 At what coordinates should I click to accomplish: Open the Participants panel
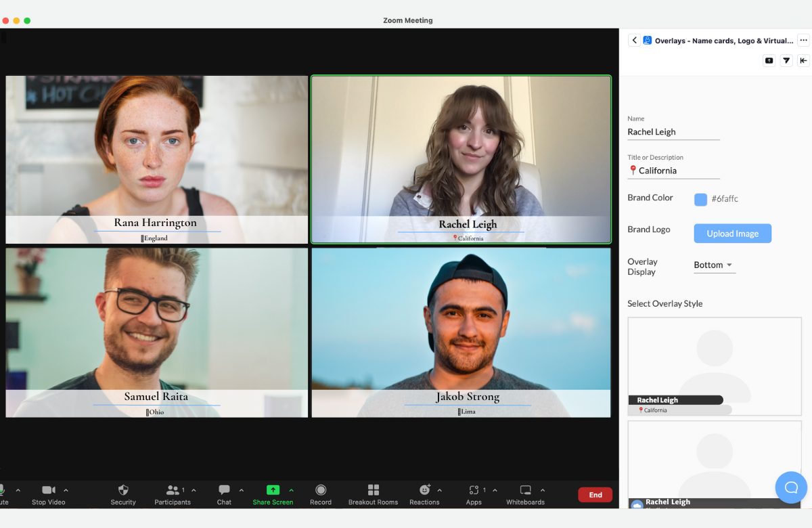pyautogui.click(x=173, y=490)
